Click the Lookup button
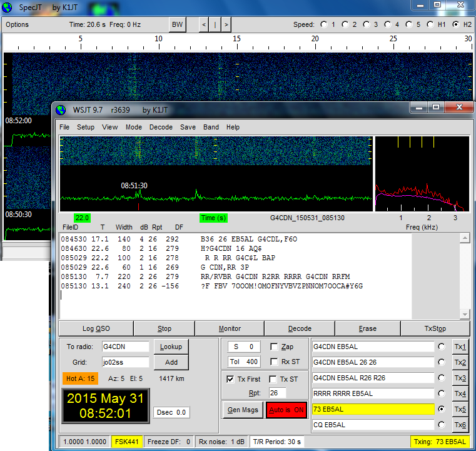 [x=171, y=347]
